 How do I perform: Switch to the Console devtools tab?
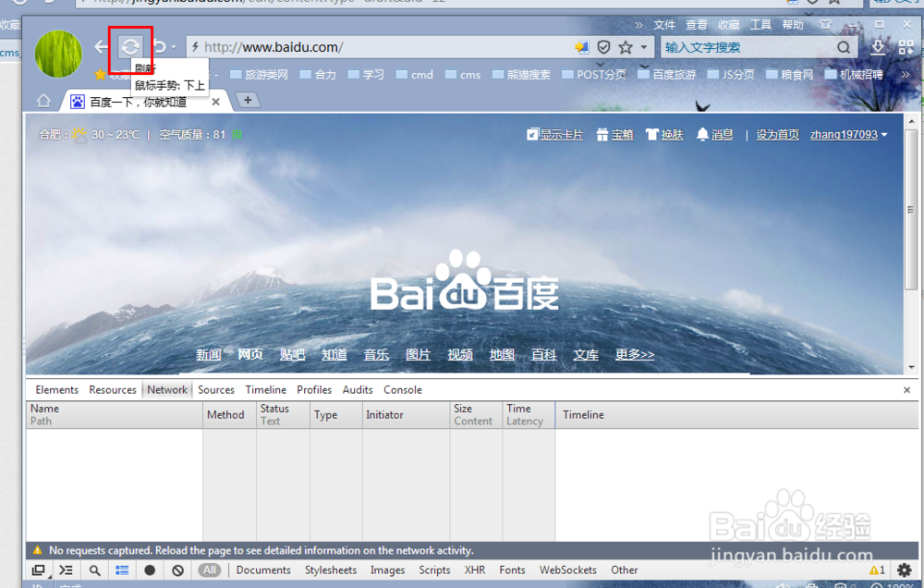click(403, 390)
